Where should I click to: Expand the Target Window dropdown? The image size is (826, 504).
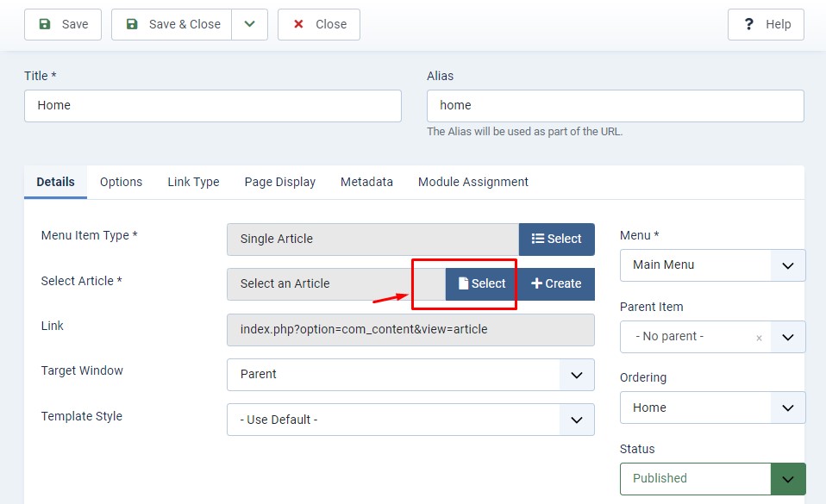tap(577, 375)
